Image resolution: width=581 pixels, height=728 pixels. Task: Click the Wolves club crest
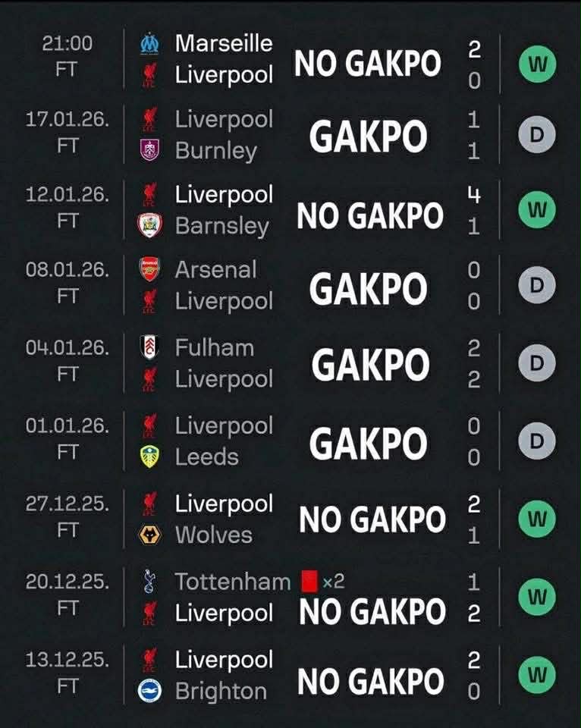(x=149, y=535)
